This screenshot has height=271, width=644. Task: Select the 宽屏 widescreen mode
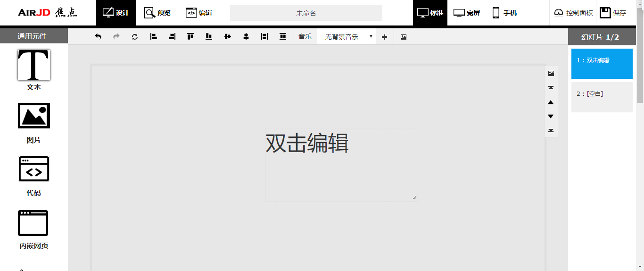pyautogui.click(x=467, y=13)
